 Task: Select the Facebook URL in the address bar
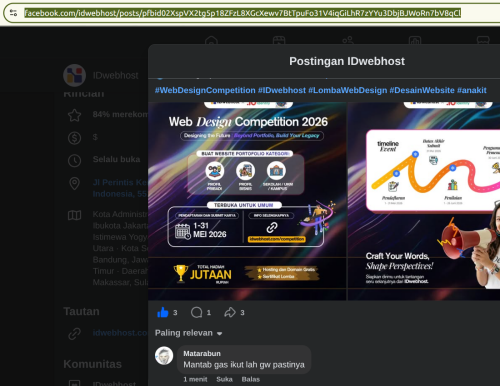point(242,13)
